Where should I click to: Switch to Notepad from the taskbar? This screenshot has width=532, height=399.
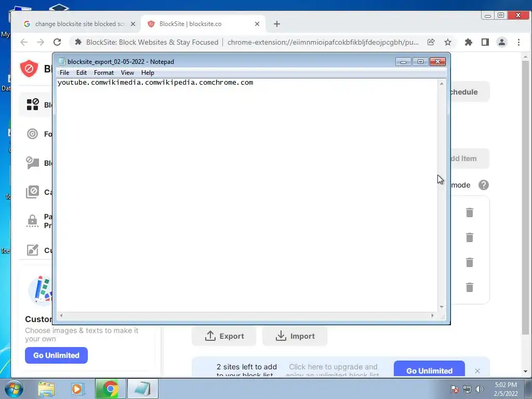tap(142, 389)
